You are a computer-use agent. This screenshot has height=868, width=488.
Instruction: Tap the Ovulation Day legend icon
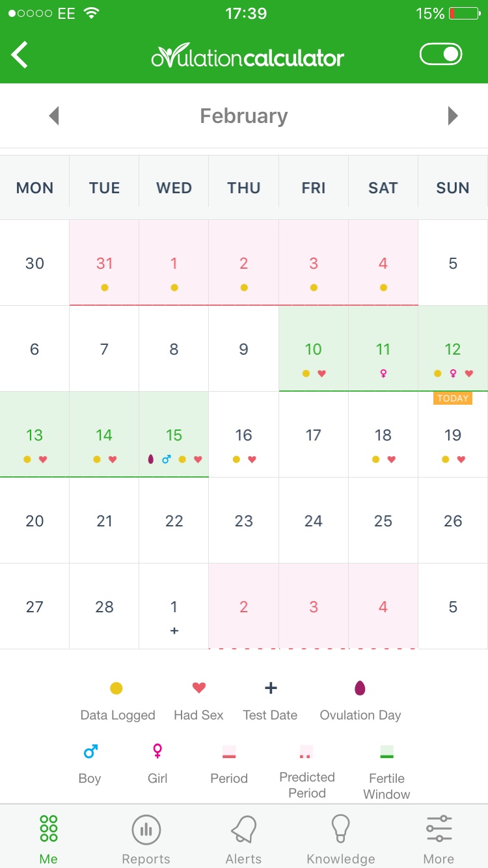pos(360,688)
